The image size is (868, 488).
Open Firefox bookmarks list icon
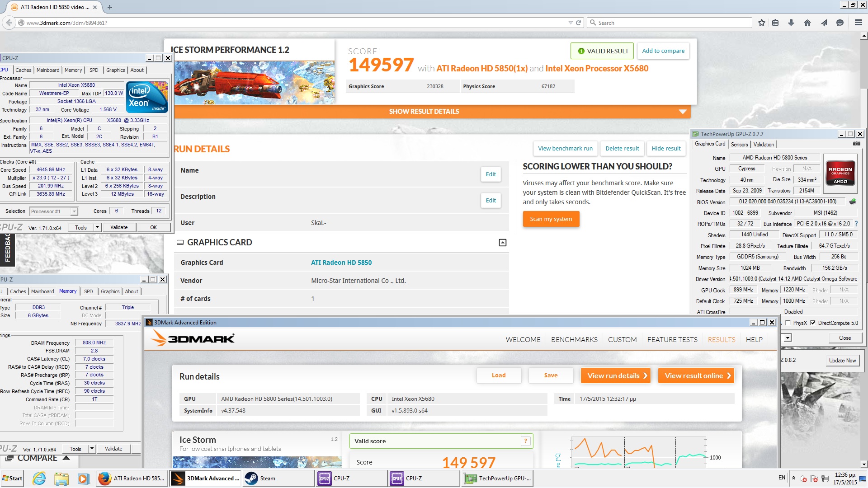point(775,23)
